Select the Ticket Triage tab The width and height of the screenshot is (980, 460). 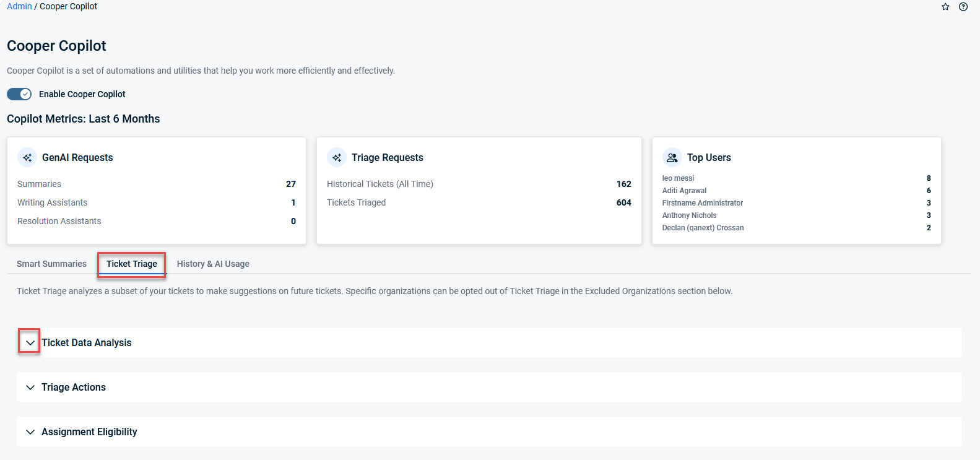click(x=131, y=264)
